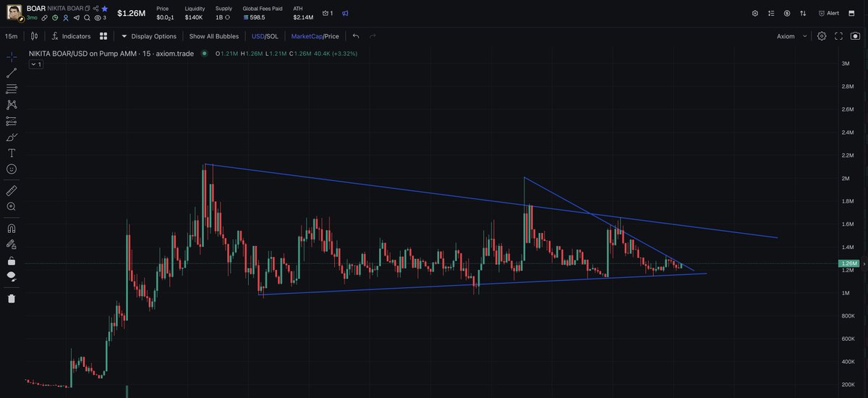Open the Indicators dialog
The height and width of the screenshot is (398, 868).
pos(71,36)
